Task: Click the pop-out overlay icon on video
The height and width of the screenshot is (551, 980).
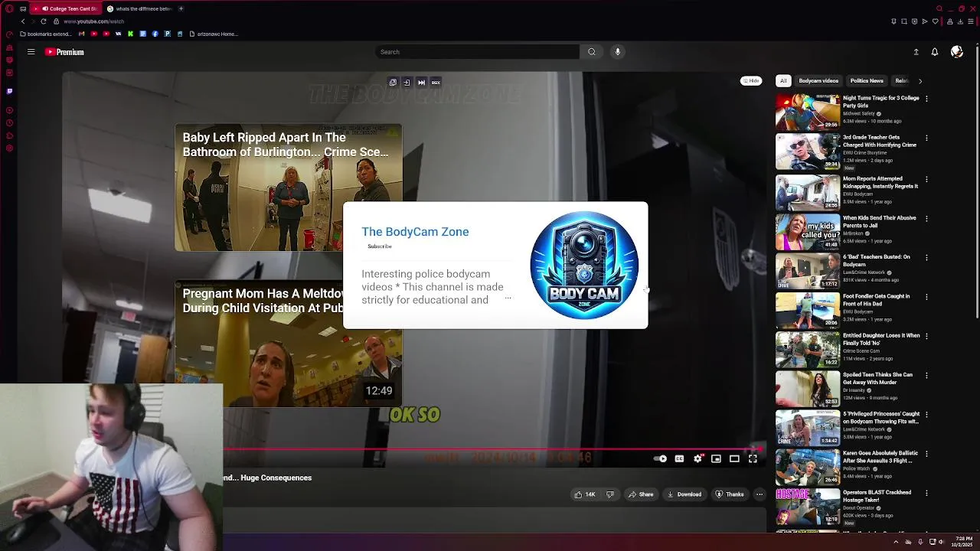Action: [393, 83]
